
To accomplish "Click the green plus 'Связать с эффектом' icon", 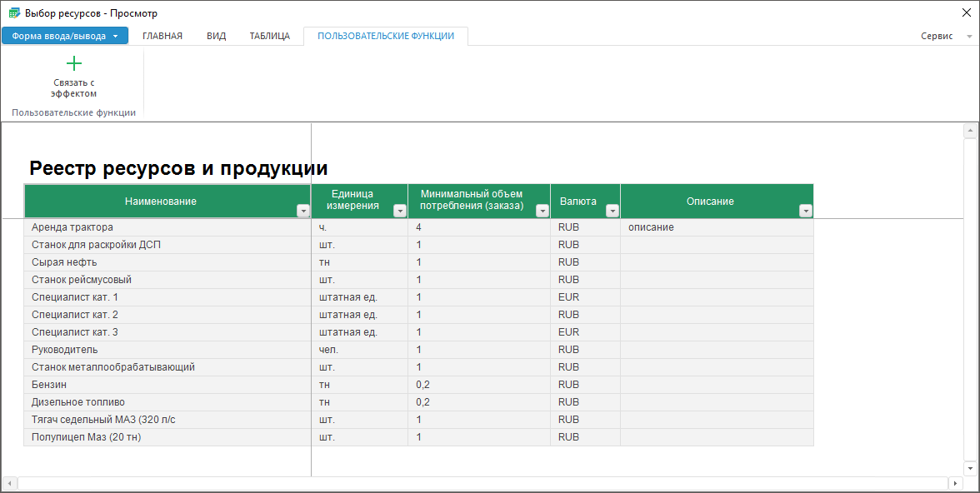I will 73,64.
